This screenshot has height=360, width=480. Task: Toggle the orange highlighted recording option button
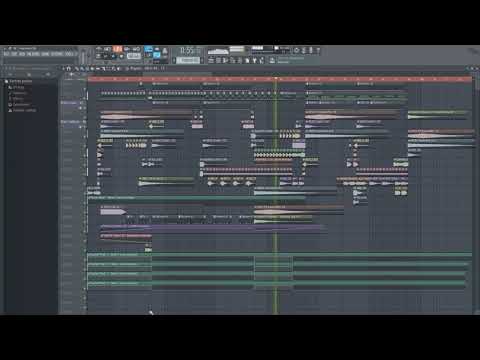coord(117,49)
